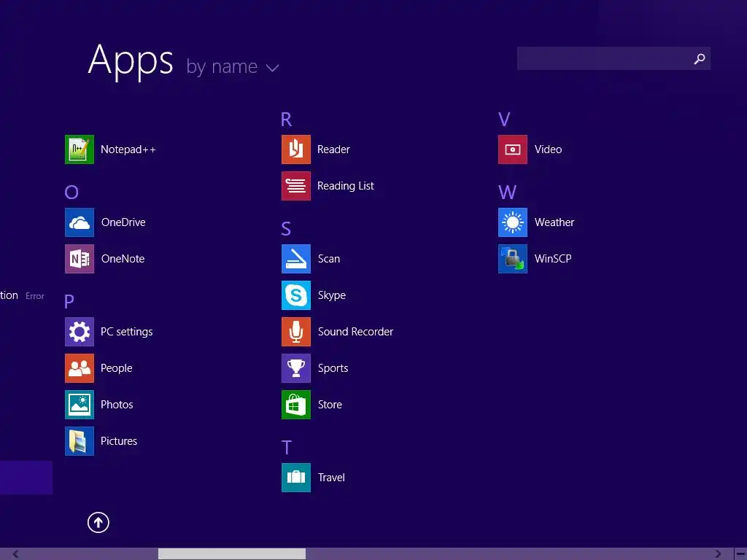Click the 'Notepad++' text label
747x560 pixels.
coord(128,149)
